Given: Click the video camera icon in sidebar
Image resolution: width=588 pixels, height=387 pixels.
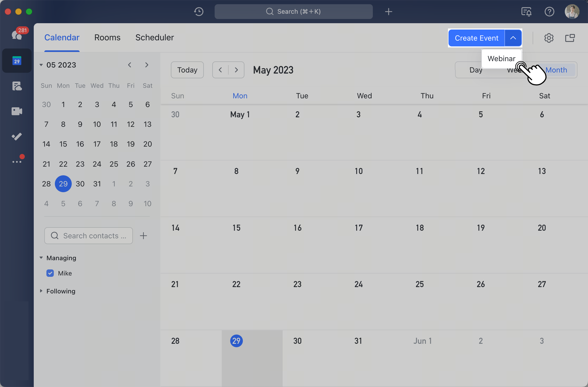Looking at the screenshot, I should 16,112.
